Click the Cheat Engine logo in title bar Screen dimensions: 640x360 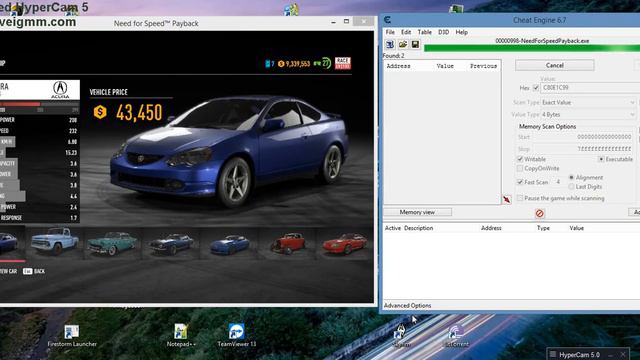pyautogui.click(x=387, y=20)
